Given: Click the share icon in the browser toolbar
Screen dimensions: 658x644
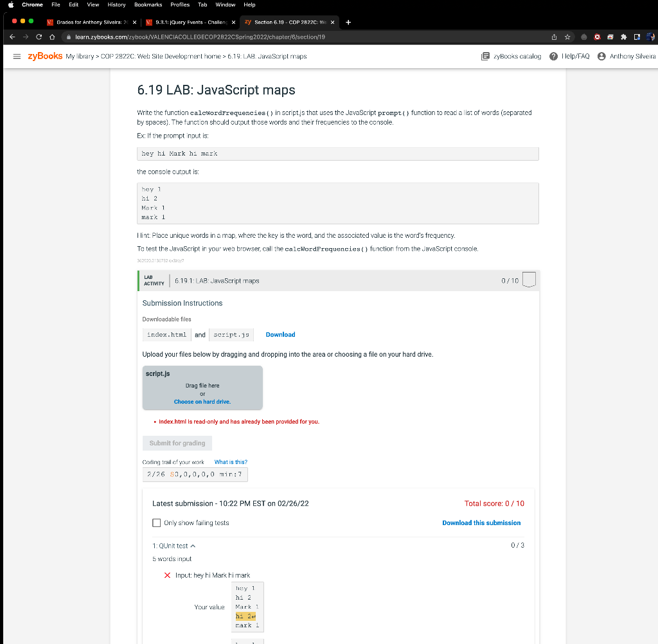Looking at the screenshot, I should pos(554,37).
